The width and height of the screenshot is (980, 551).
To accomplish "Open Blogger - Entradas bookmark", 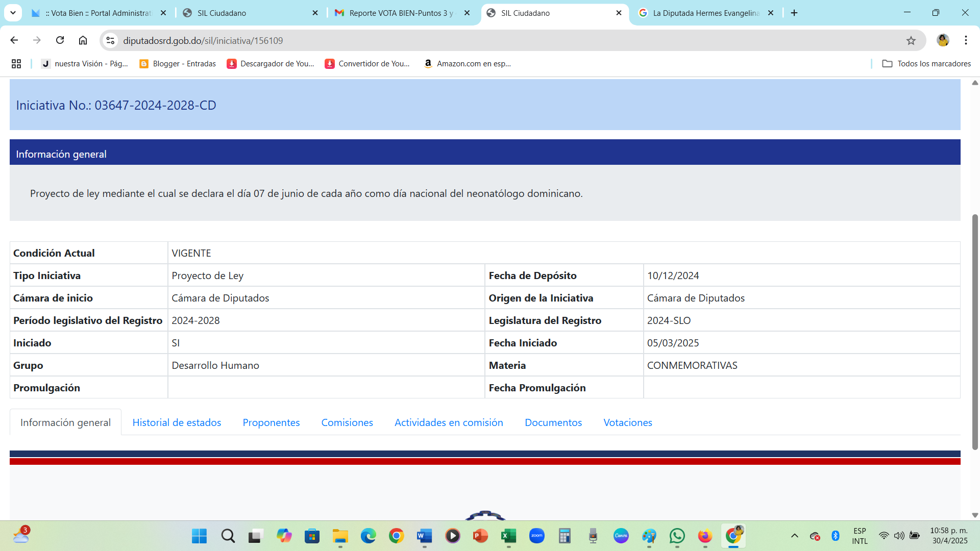I will tap(178, 64).
